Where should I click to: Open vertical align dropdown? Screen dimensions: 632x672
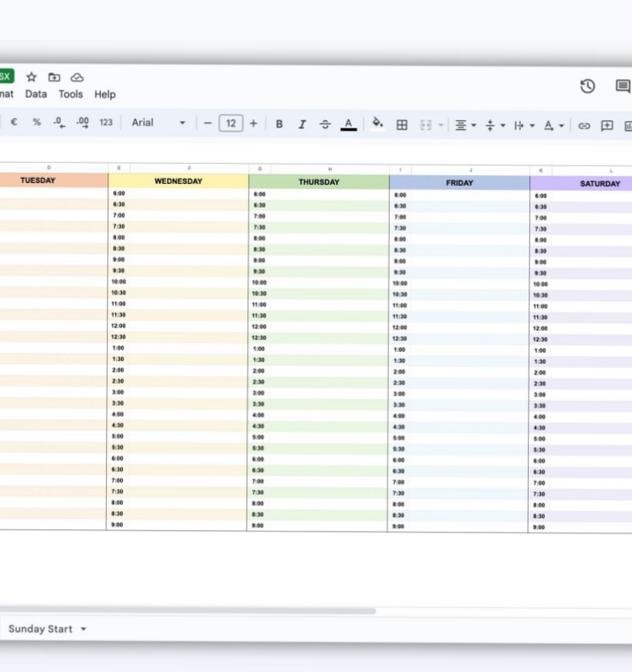(495, 125)
